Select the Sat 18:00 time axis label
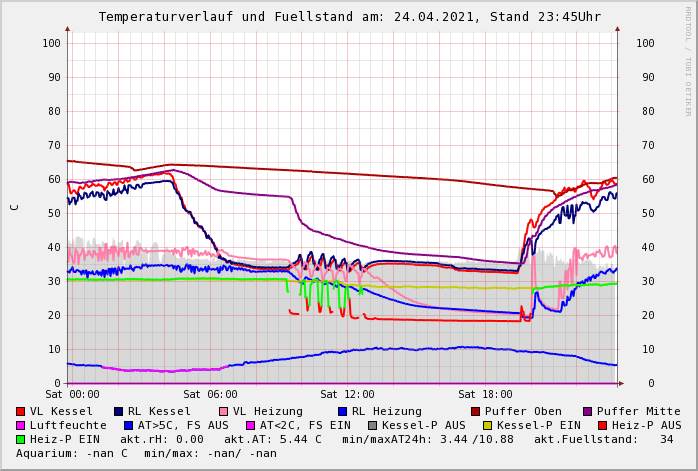 (x=485, y=395)
